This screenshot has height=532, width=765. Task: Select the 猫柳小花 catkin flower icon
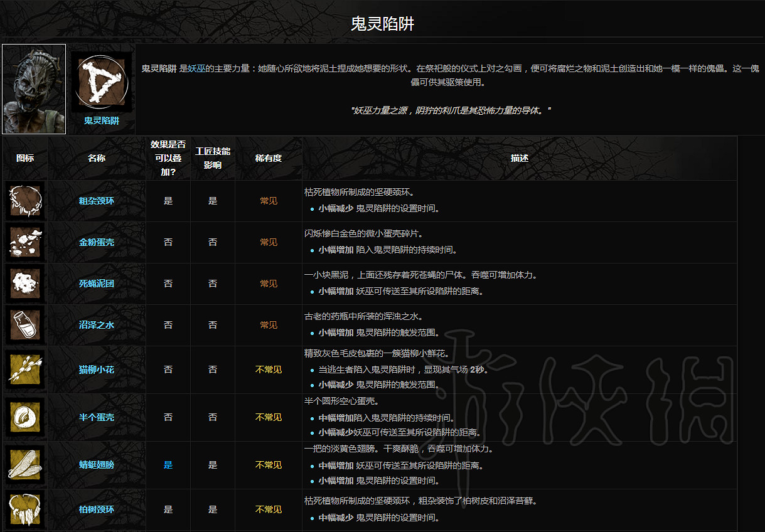tap(24, 370)
